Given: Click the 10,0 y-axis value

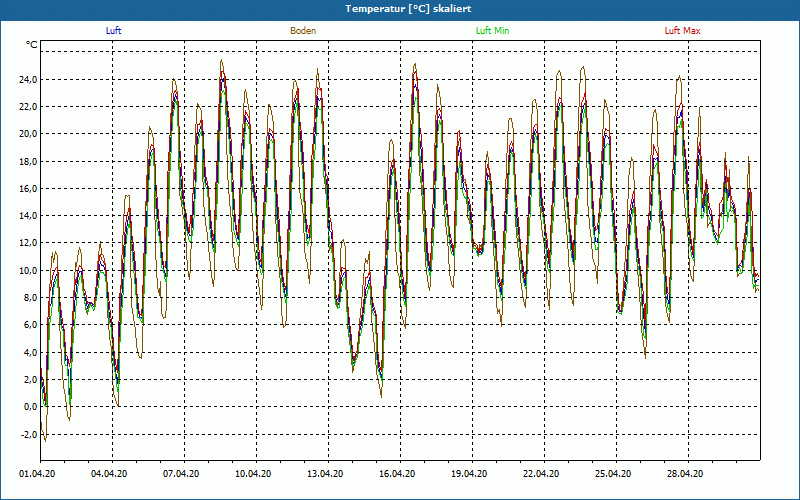Looking at the screenshot, I should (x=28, y=270).
